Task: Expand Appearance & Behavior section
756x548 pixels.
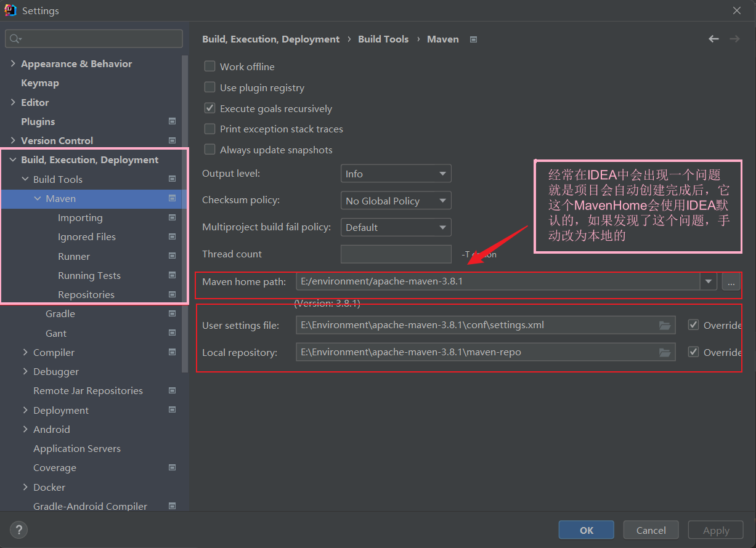Action: [13, 63]
